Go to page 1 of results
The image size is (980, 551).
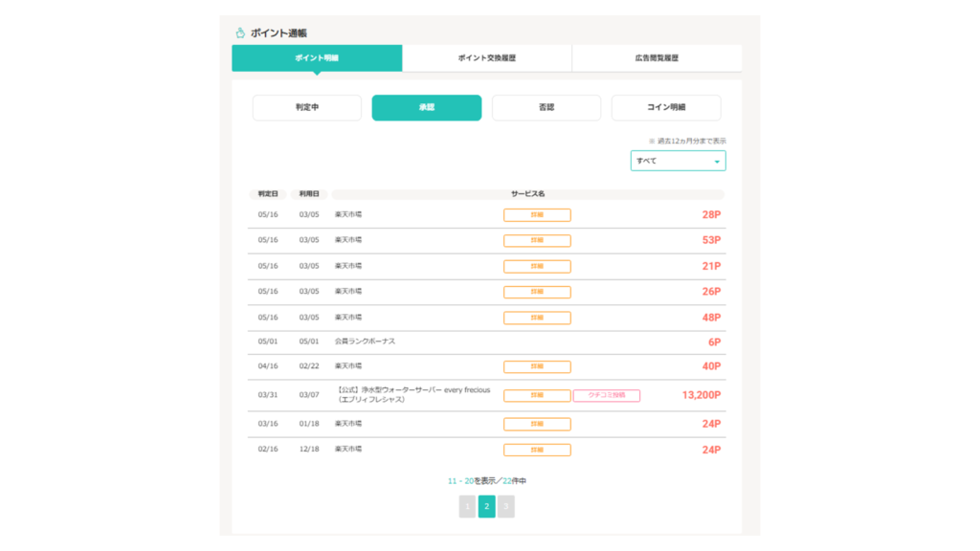point(467,507)
